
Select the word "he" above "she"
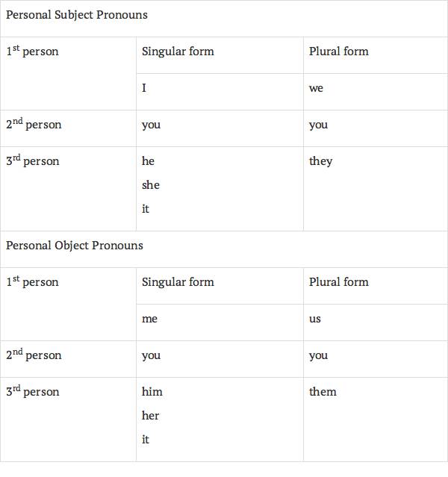(x=148, y=161)
